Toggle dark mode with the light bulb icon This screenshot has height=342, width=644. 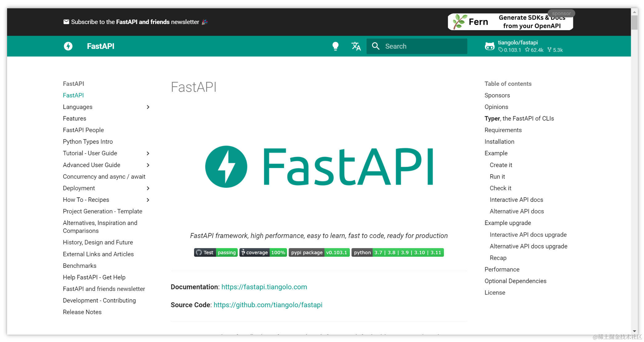pyautogui.click(x=335, y=46)
